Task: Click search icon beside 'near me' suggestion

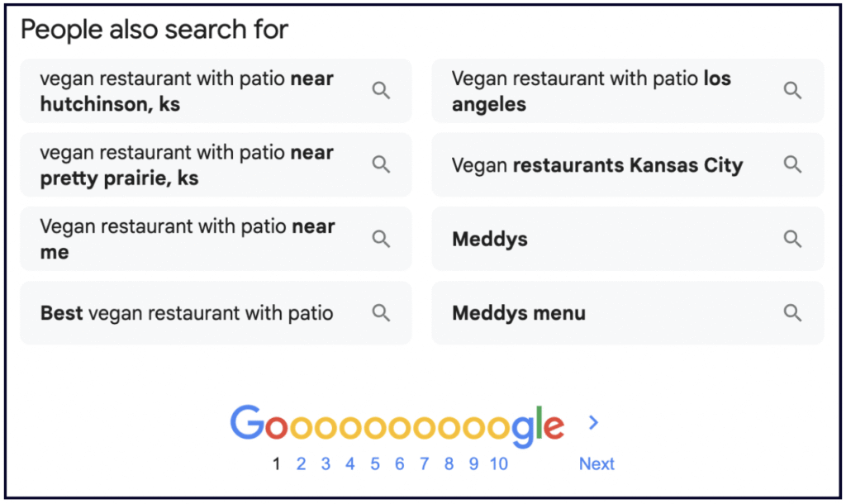Action: (x=381, y=240)
